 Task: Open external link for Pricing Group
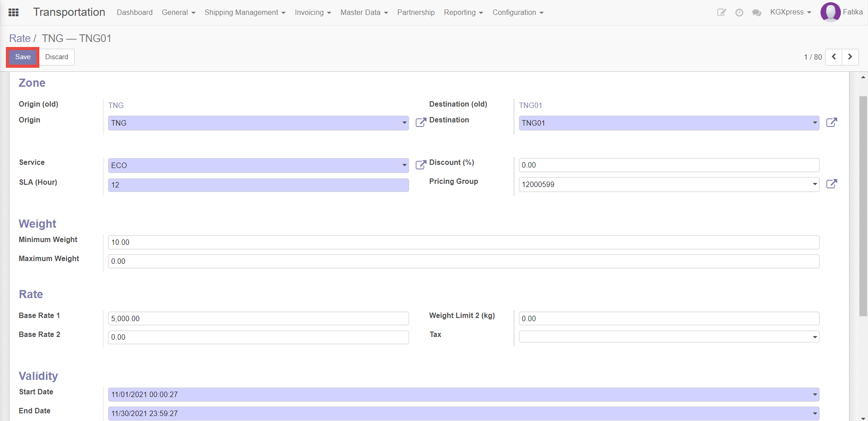click(x=831, y=184)
